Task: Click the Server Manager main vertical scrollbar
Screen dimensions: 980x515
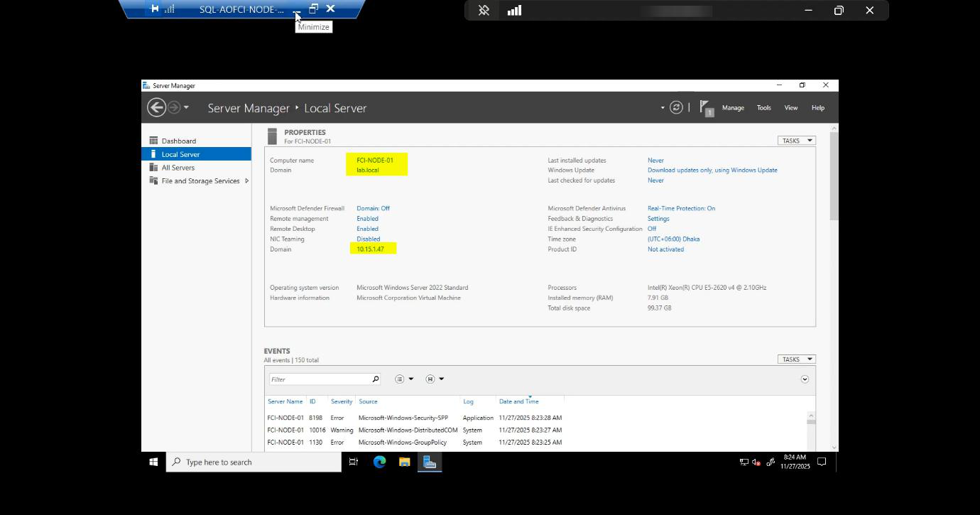Action: pos(834,176)
